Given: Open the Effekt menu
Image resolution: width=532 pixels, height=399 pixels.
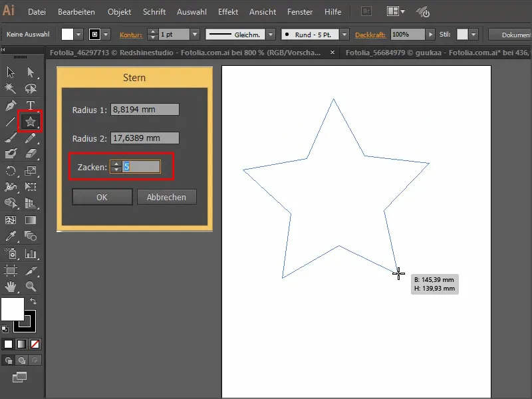Looking at the screenshot, I should [228, 12].
